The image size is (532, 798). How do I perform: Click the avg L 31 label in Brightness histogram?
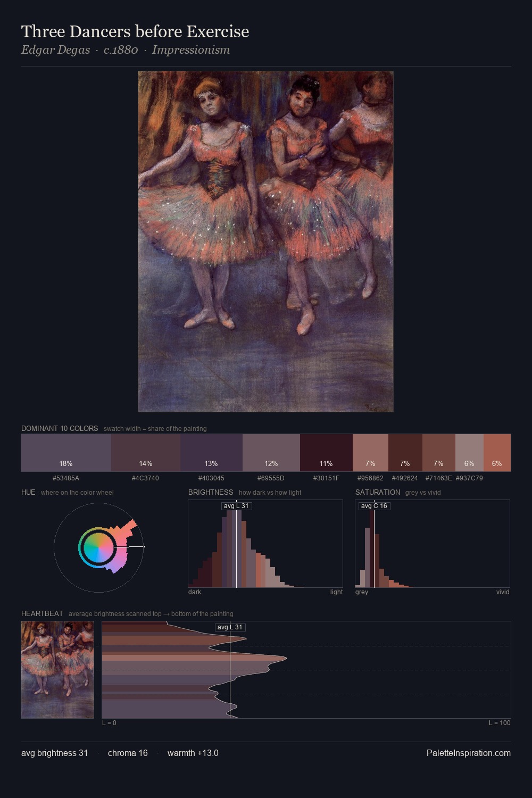(x=237, y=506)
